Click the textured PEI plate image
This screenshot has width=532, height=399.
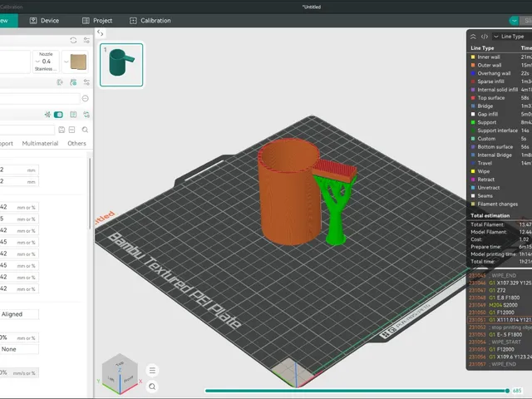click(78, 62)
